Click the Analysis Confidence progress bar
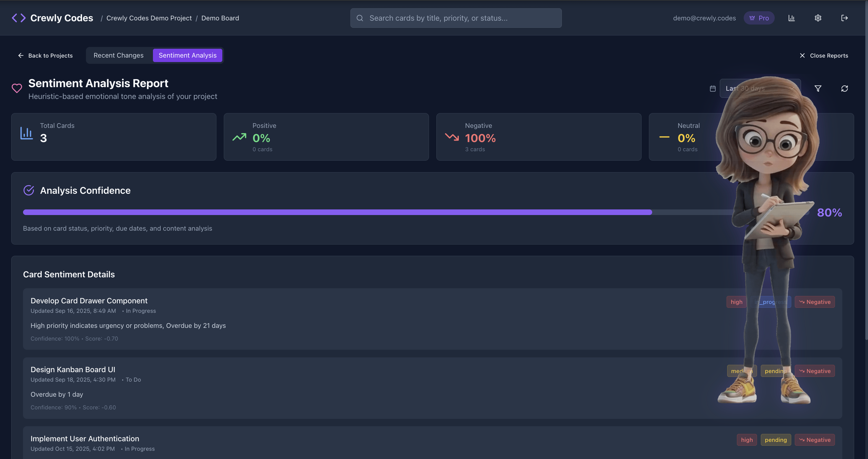The height and width of the screenshot is (459, 868). [x=337, y=212]
